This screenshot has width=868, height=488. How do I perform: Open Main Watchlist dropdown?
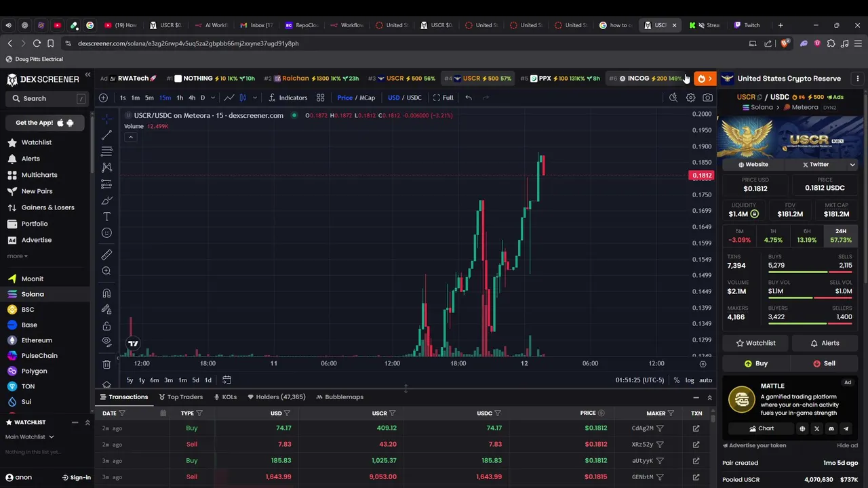coord(30,437)
